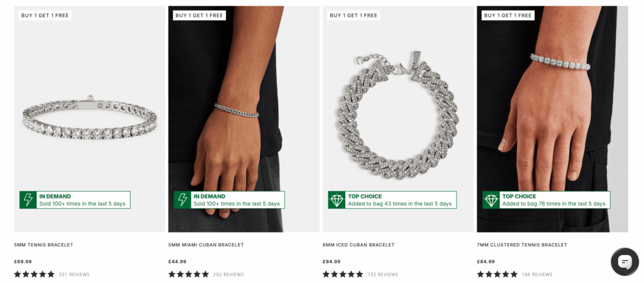
Task: Open 7MM Clustered Tennis Bracelet title link
Action: tap(522, 245)
